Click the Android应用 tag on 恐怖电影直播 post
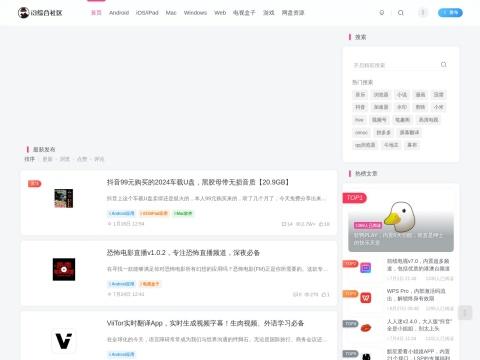The image size is (480, 360). (121, 284)
